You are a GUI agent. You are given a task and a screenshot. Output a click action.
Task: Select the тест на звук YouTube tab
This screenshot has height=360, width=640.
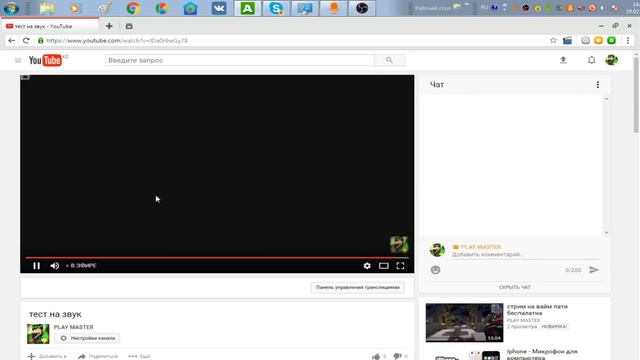(x=50, y=26)
